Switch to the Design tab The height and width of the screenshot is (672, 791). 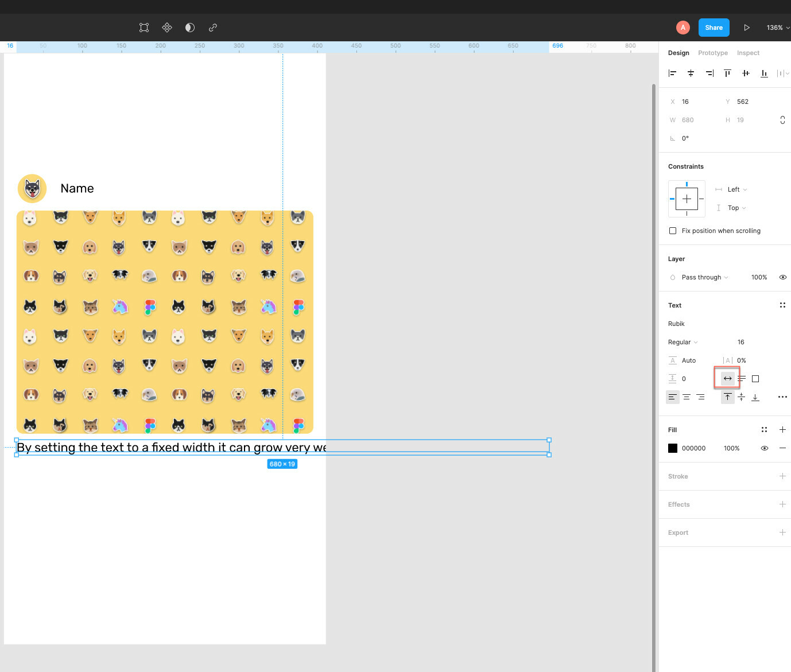point(678,53)
